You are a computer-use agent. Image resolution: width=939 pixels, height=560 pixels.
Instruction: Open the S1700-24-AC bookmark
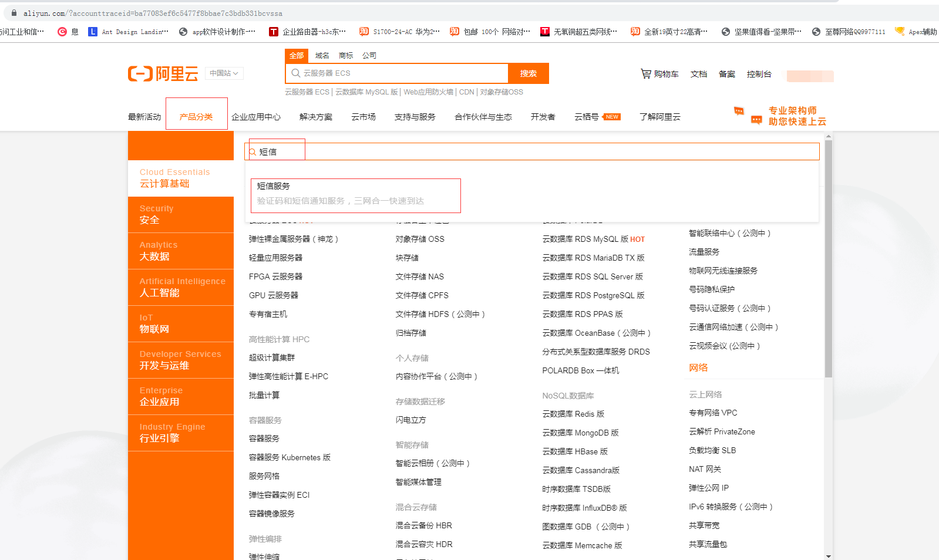tap(399, 32)
